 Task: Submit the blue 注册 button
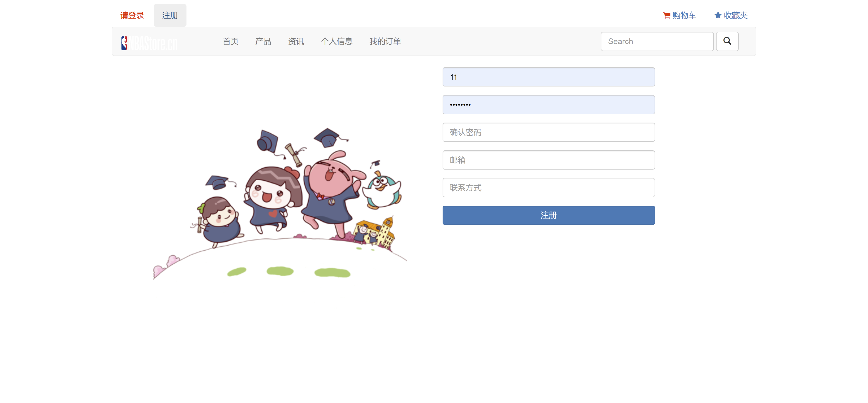(x=549, y=215)
